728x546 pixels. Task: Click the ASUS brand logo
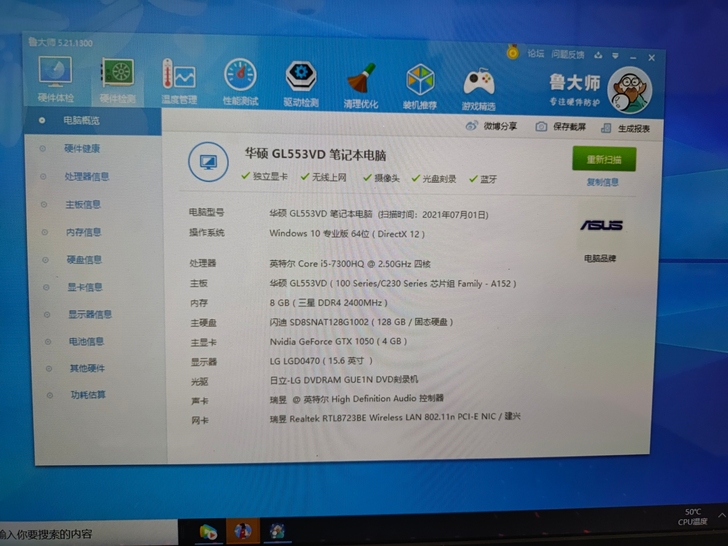[x=602, y=225]
